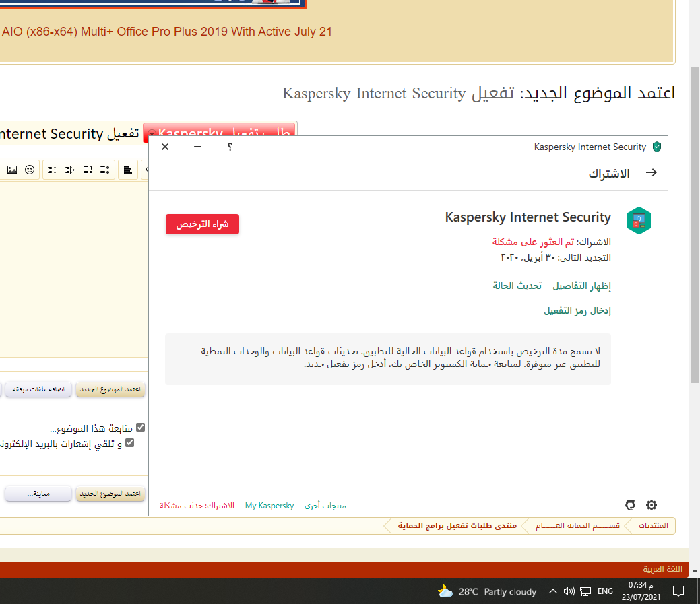The height and width of the screenshot is (604, 700).
Task: Open منتدى طلبات تفعيل برامج الحماية breadcrumb
Action: coord(457,525)
